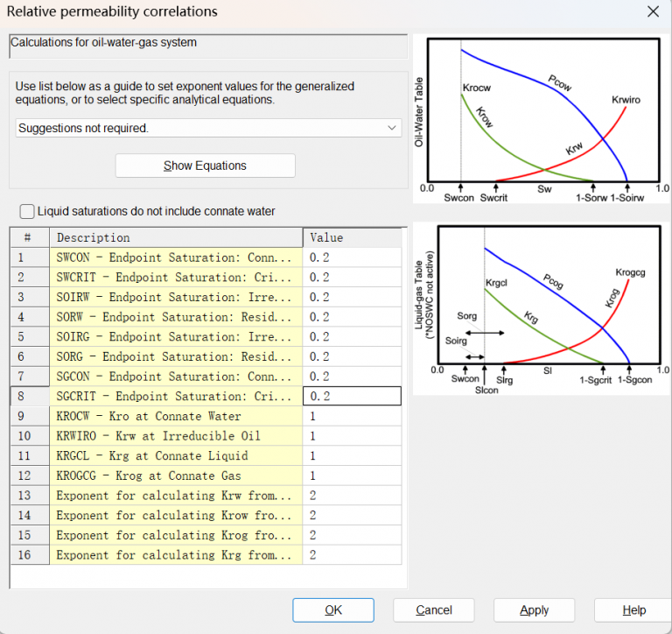672x634 pixels.
Task: Edit the Krw exponent value in row 13
Action: 352,496
